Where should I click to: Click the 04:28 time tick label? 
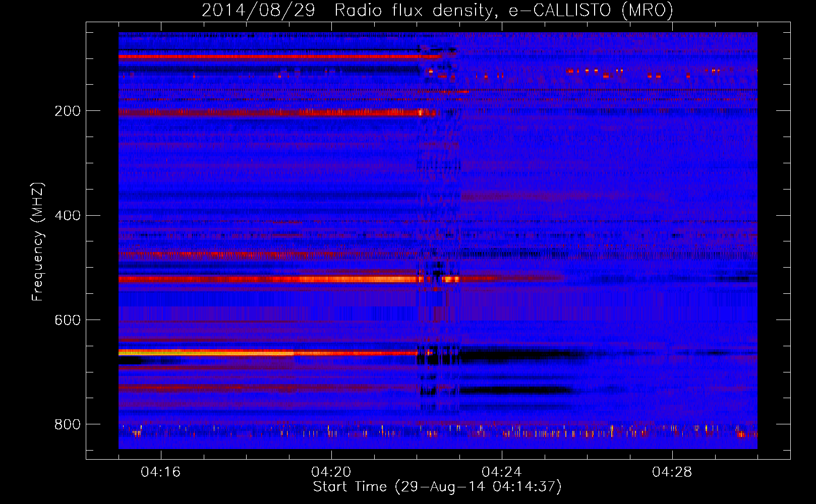(x=672, y=472)
